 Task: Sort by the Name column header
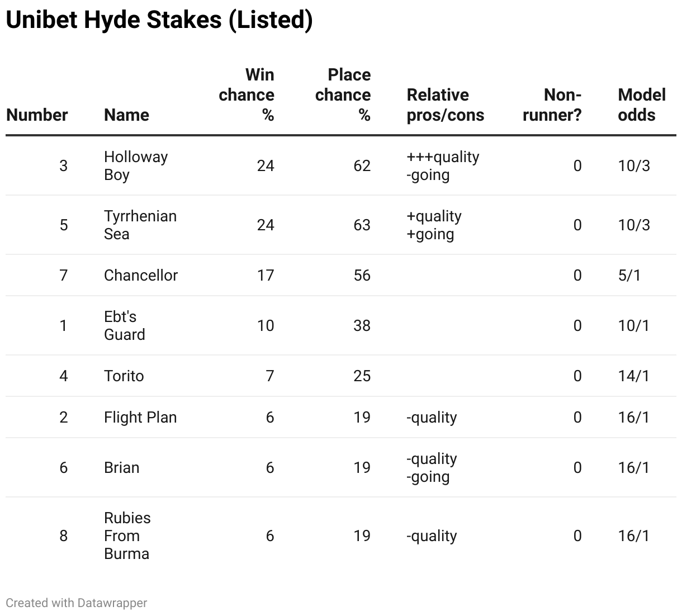(x=126, y=115)
